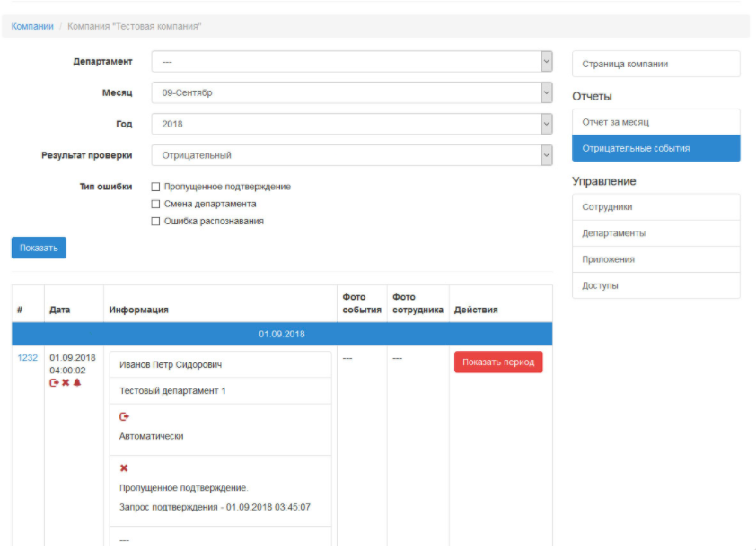
Task: Click the red cross icon under the date
Action: coord(66,383)
